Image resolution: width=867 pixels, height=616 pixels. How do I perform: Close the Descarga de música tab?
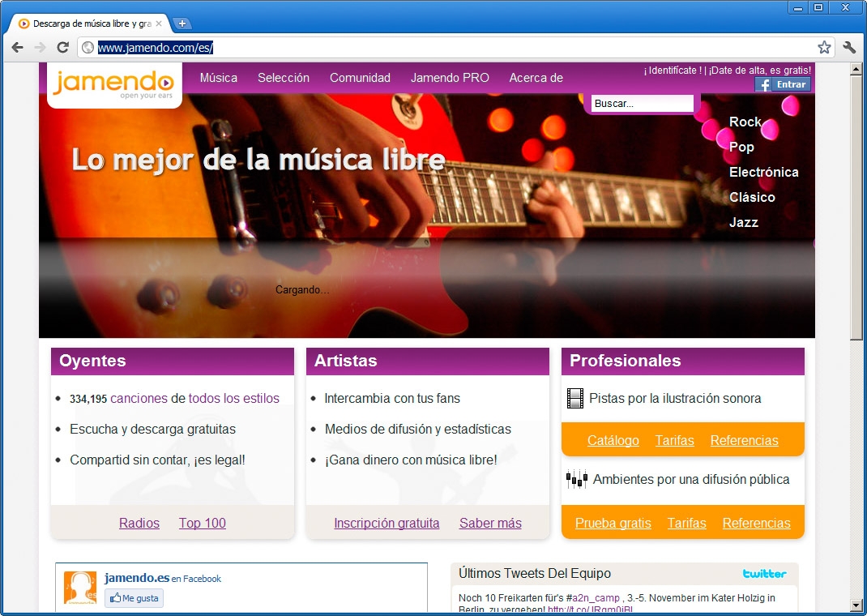[x=159, y=24]
